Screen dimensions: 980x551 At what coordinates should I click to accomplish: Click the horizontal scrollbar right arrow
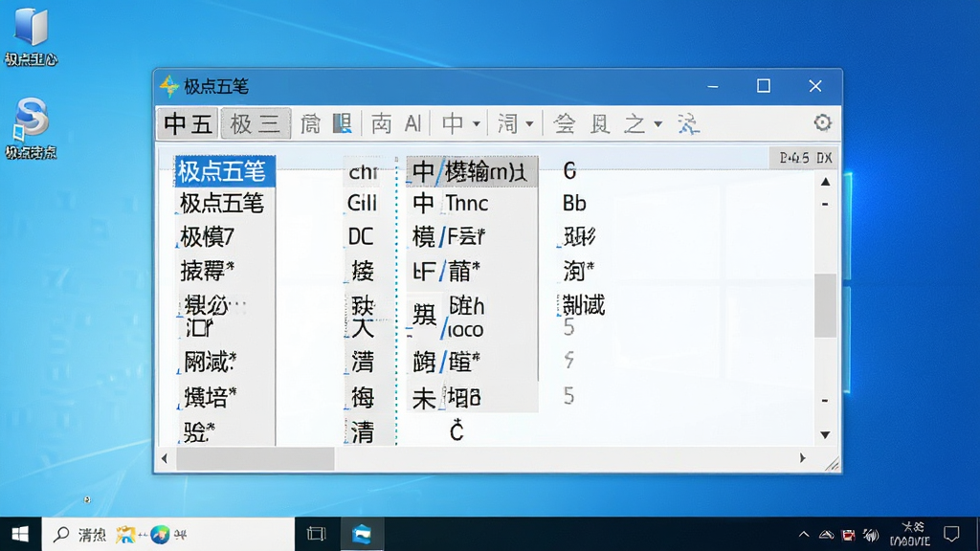(803, 458)
